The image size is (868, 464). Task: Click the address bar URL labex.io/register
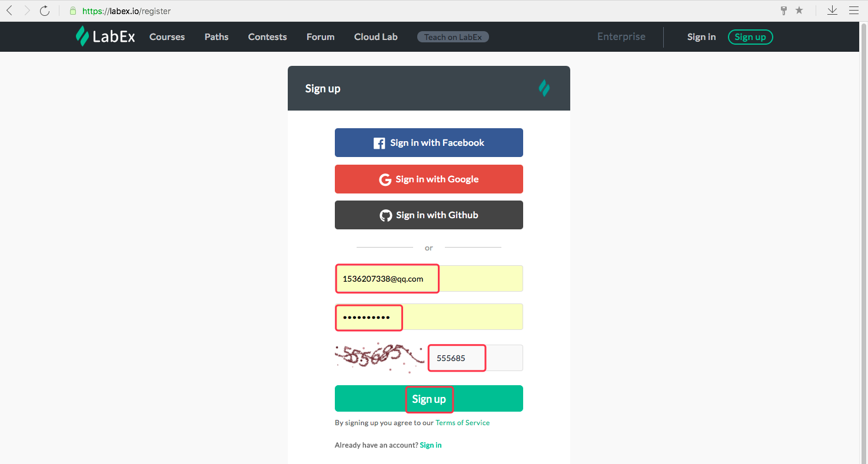click(x=127, y=11)
